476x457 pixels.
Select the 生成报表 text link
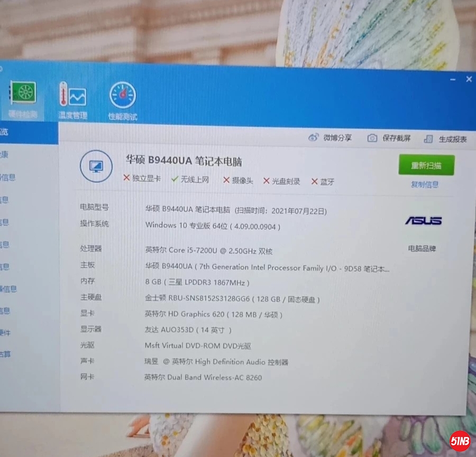pos(453,139)
